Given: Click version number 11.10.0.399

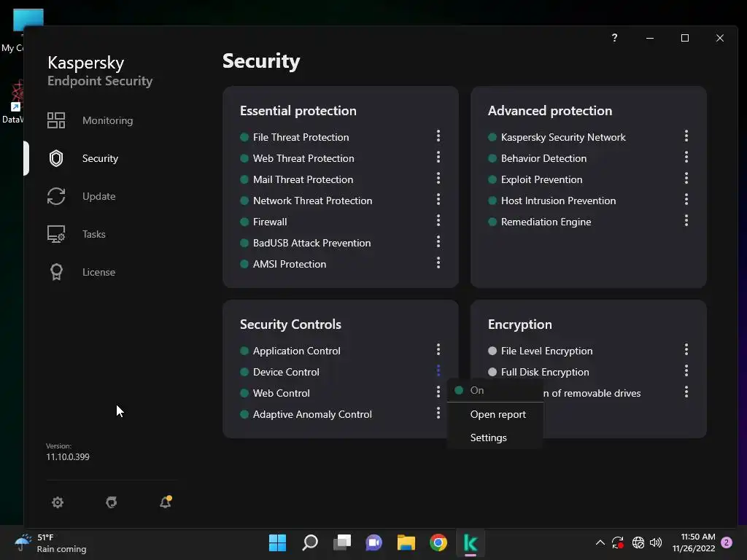Looking at the screenshot, I should pyautogui.click(x=68, y=456).
